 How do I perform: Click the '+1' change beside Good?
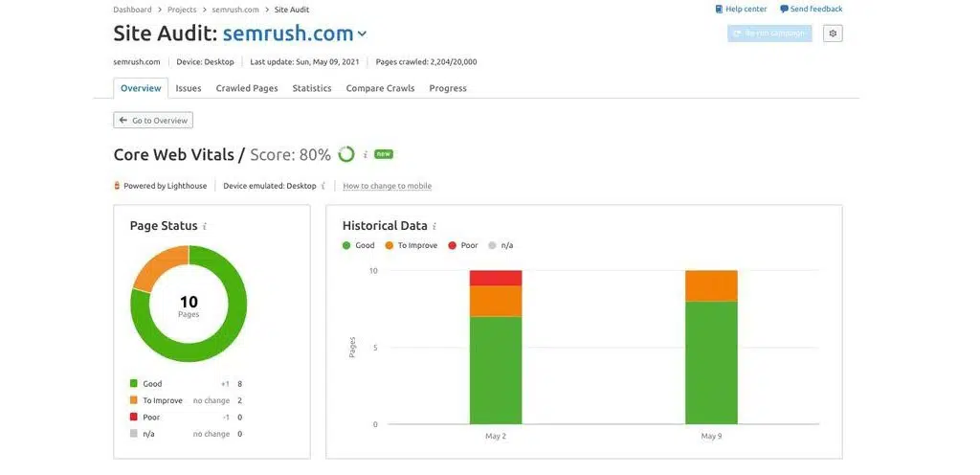point(225,384)
